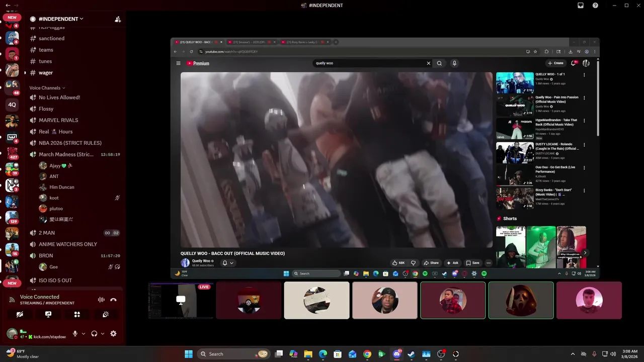
Task: Open noise suppression waveform icon
Action: pyautogui.click(x=101, y=300)
